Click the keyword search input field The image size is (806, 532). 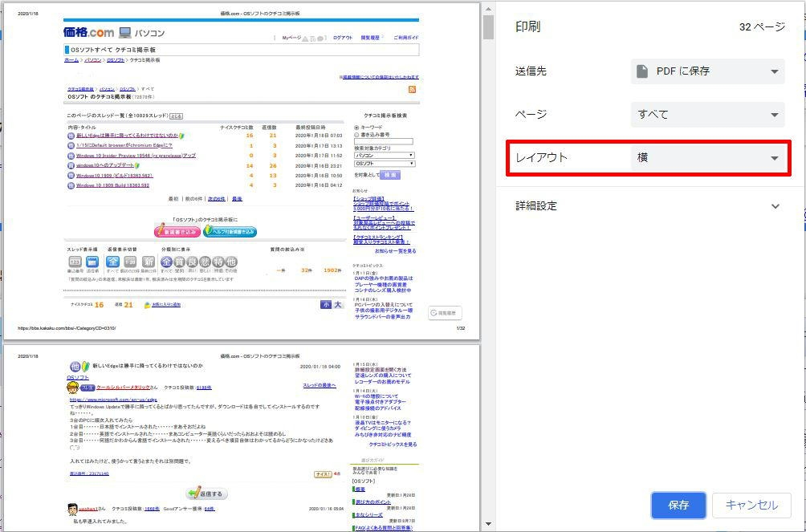384,141
